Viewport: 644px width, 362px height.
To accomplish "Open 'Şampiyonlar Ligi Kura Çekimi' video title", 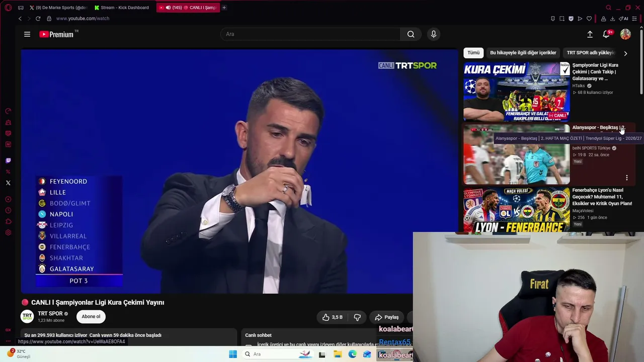I will point(596,72).
